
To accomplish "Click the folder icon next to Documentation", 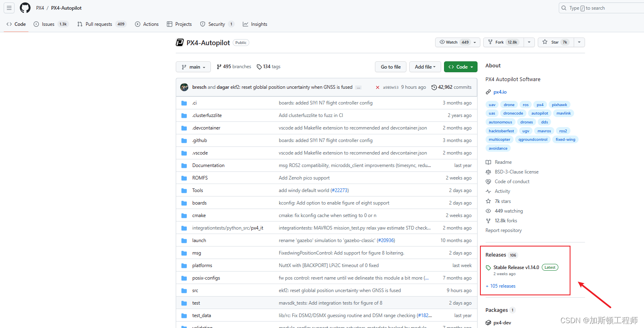I will [184, 166].
